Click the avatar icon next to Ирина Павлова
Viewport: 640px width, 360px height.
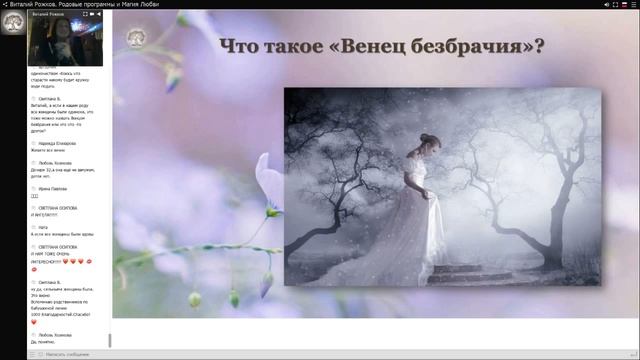click(34, 189)
